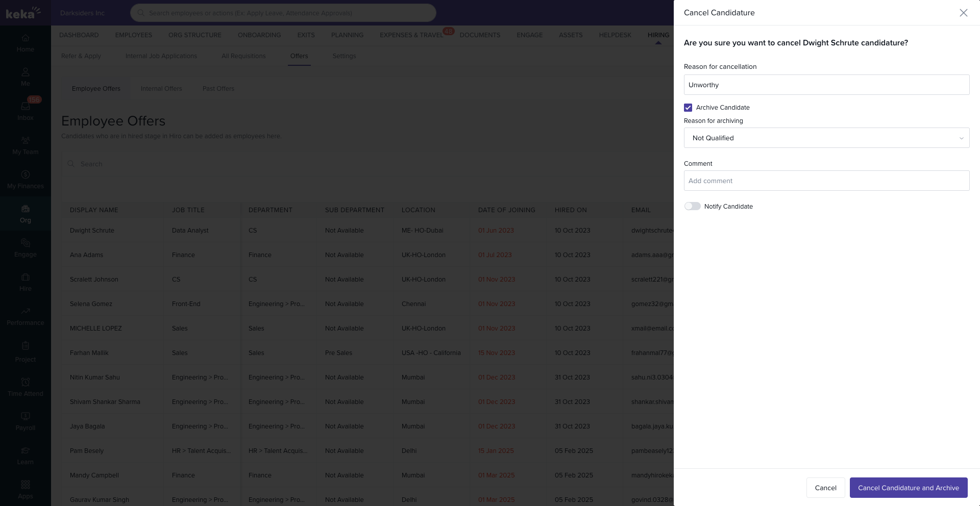980x506 pixels.
Task: Click the Not Qualified dropdown chevron
Action: pyautogui.click(x=961, y=138)
